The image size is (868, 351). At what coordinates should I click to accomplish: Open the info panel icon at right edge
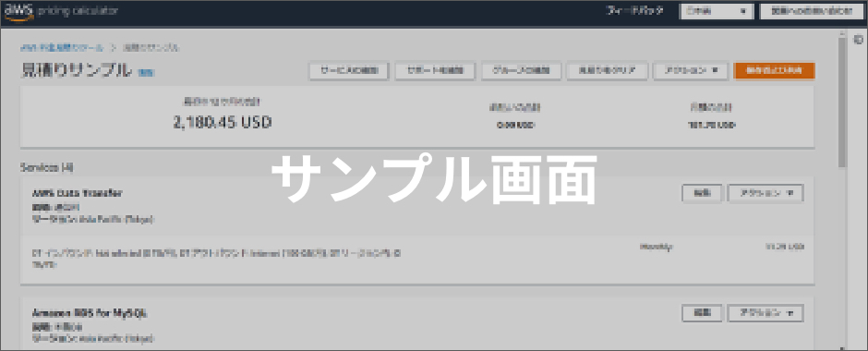pos(858,40)
